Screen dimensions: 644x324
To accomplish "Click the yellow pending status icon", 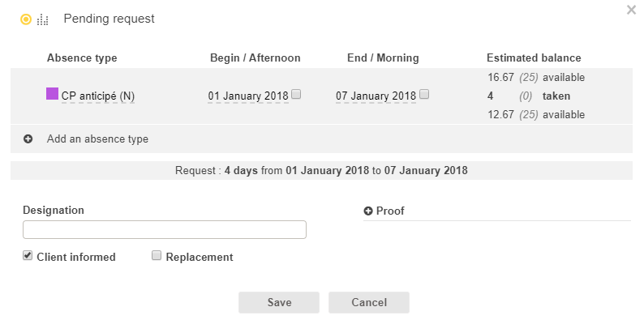I will pyautogui.click(x=26, y=19).
